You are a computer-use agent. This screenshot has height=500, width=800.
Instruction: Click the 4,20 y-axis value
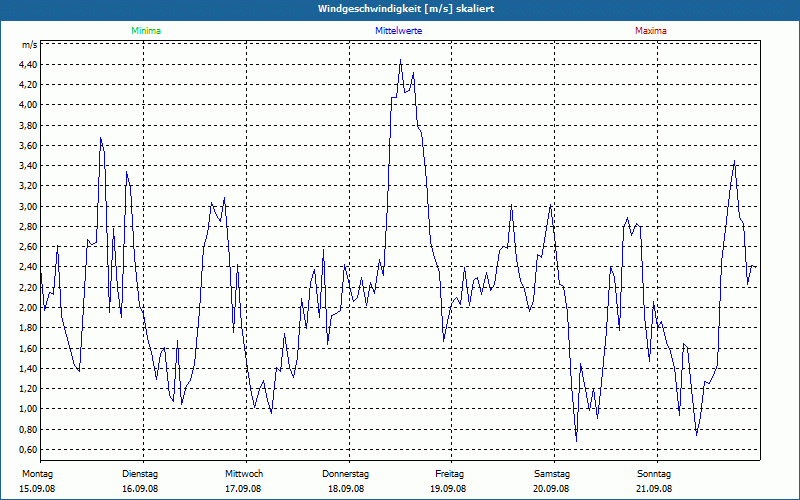[29, 85]
